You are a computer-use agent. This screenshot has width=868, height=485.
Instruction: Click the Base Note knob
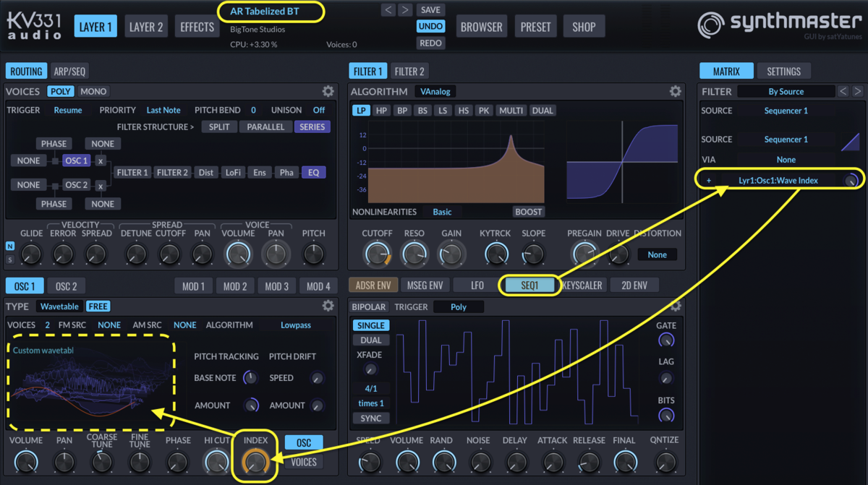(250, 378)
